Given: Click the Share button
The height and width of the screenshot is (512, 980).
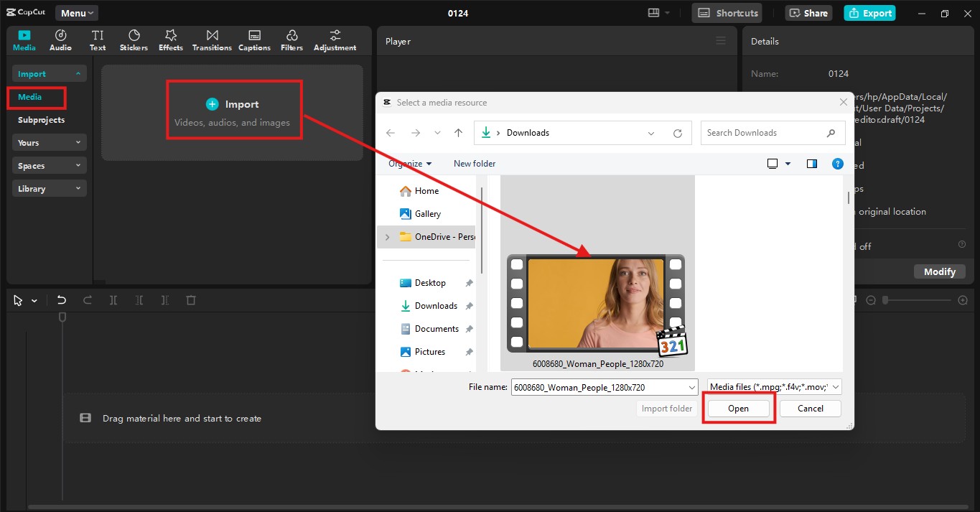Looking at the screenshot, I should [x=808, y=13].
